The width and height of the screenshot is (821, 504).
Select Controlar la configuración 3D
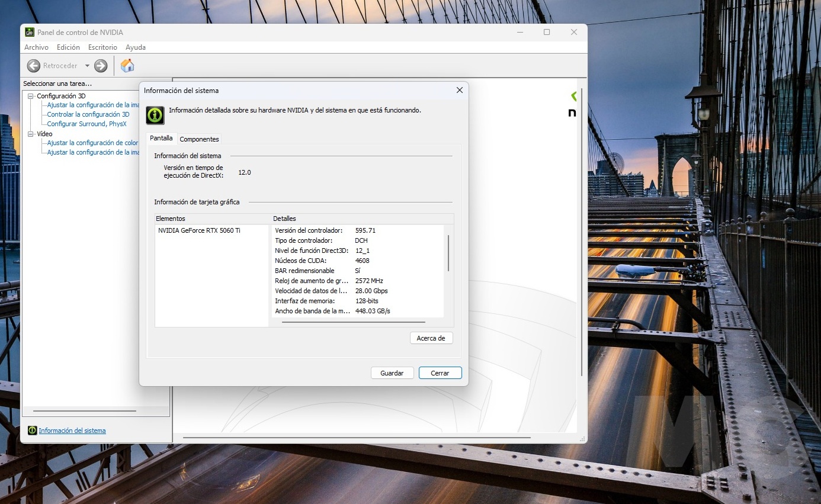tap(88, 114)
